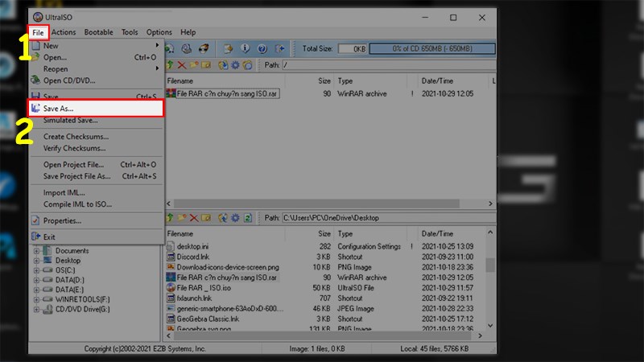Choose Save As... from the File menu
This screenshot has width=644, height=362.
point(96,109)
